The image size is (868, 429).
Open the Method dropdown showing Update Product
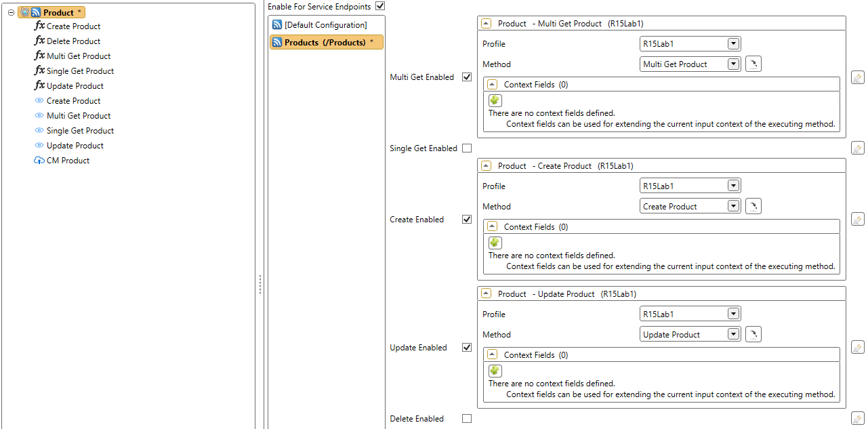pos(734,333)
